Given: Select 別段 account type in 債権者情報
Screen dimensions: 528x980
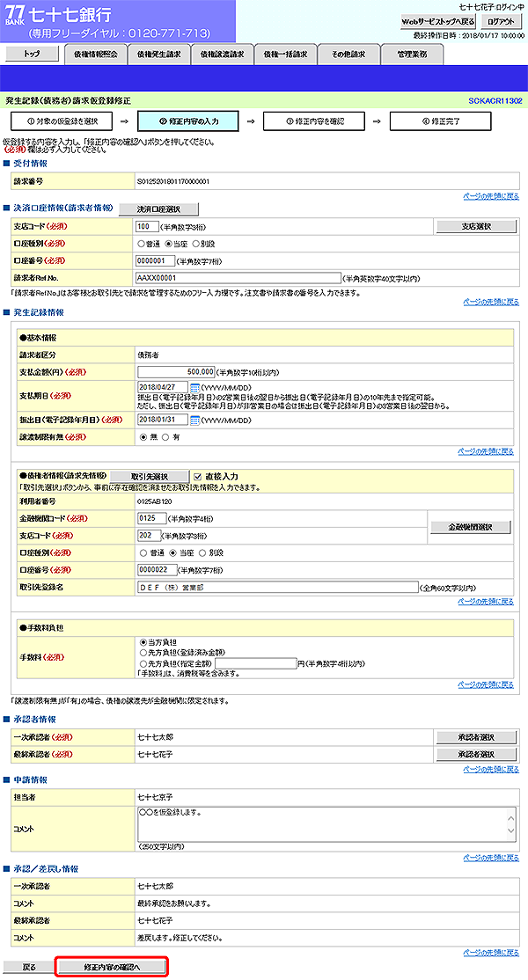Looking at the screenshot, I should [202, 553].
